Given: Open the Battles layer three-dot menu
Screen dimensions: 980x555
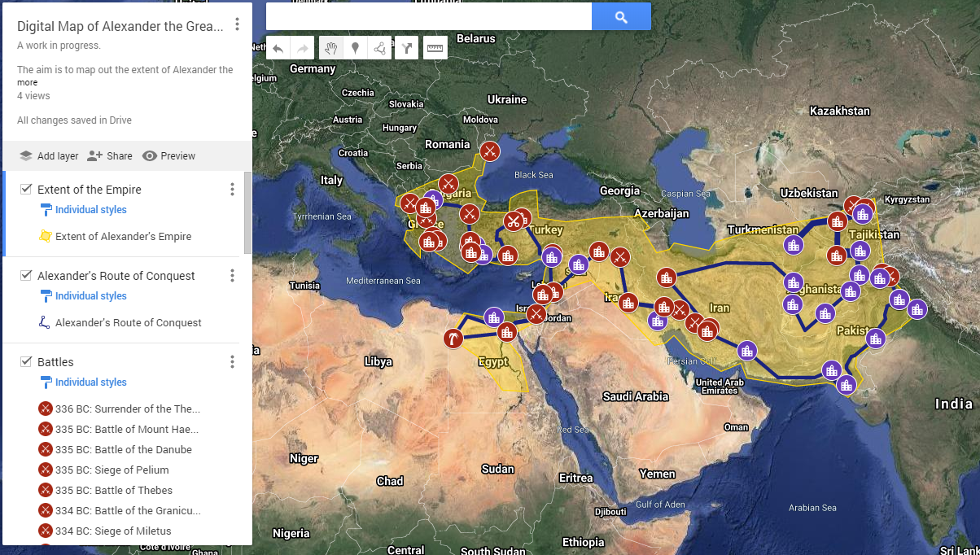Looking at the screenshot, I should [232, 361].
